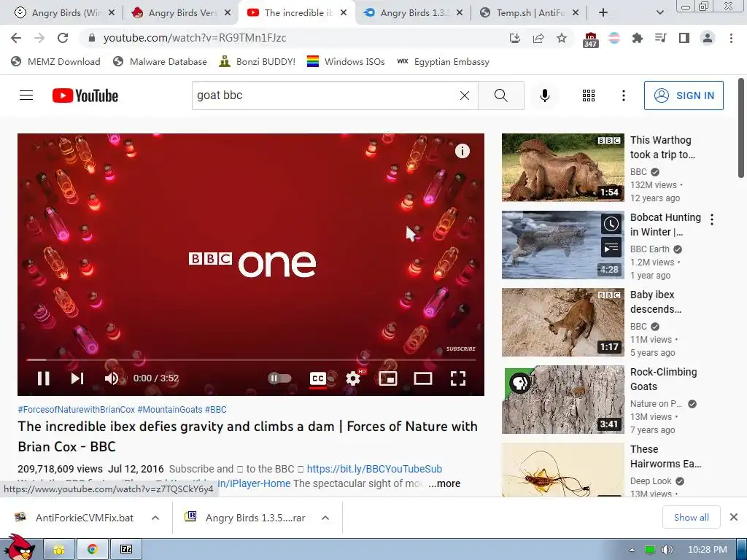Open the Warthog video thumbnail
This screenshot has width=747, height=560.
click(562, 168)
